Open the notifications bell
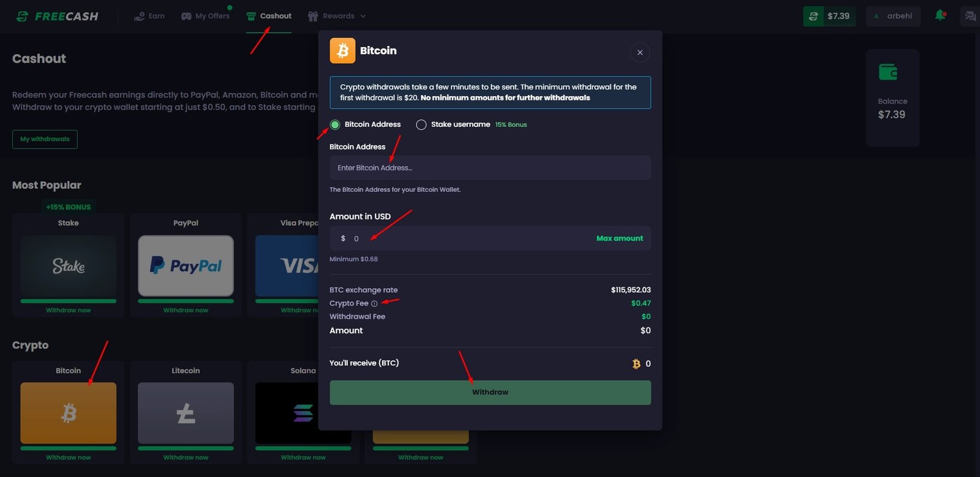The height and width of the screenshot is (477, 980). (x=940, y=15)
